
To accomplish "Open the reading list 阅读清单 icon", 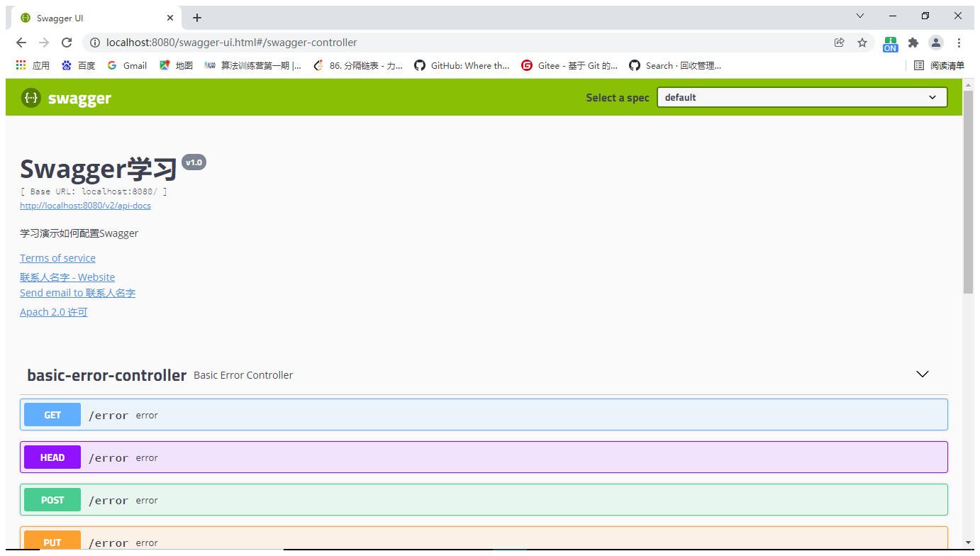I will [x=938, y=65].
